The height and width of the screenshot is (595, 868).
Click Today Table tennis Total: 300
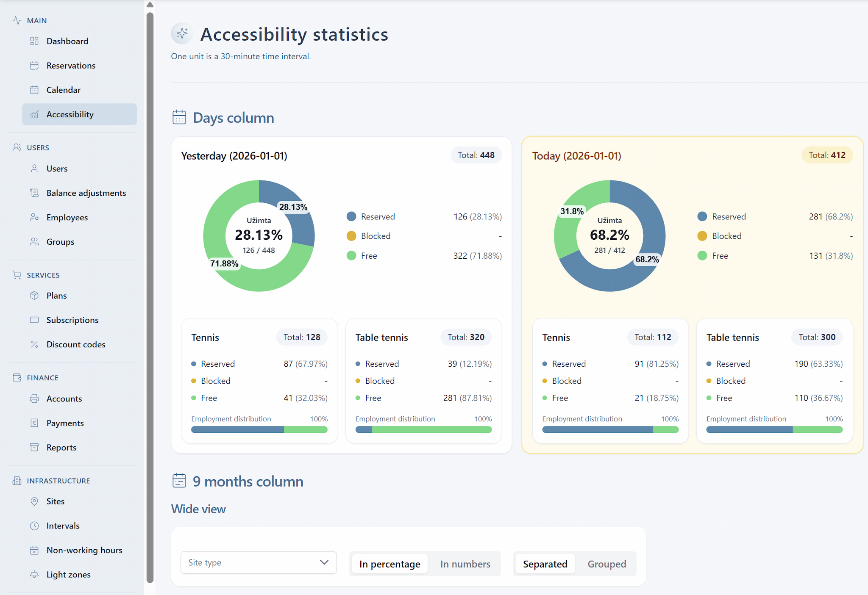[x=817, y=337]
